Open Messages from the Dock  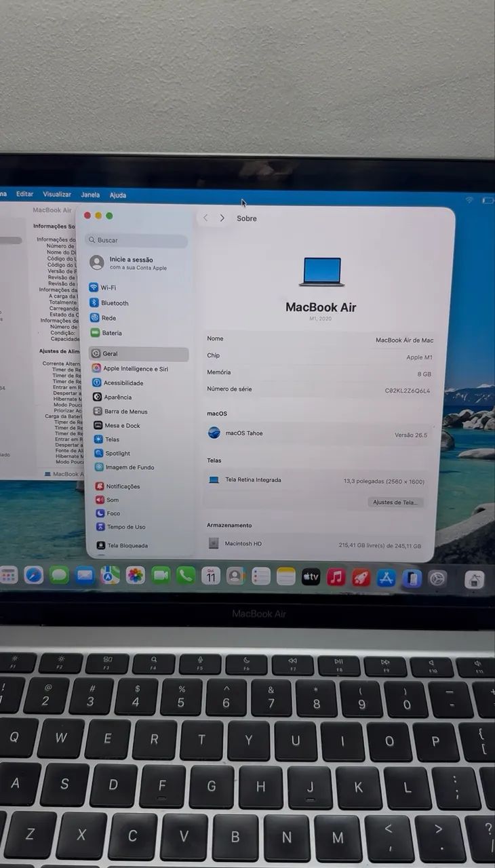pos(59,576)
